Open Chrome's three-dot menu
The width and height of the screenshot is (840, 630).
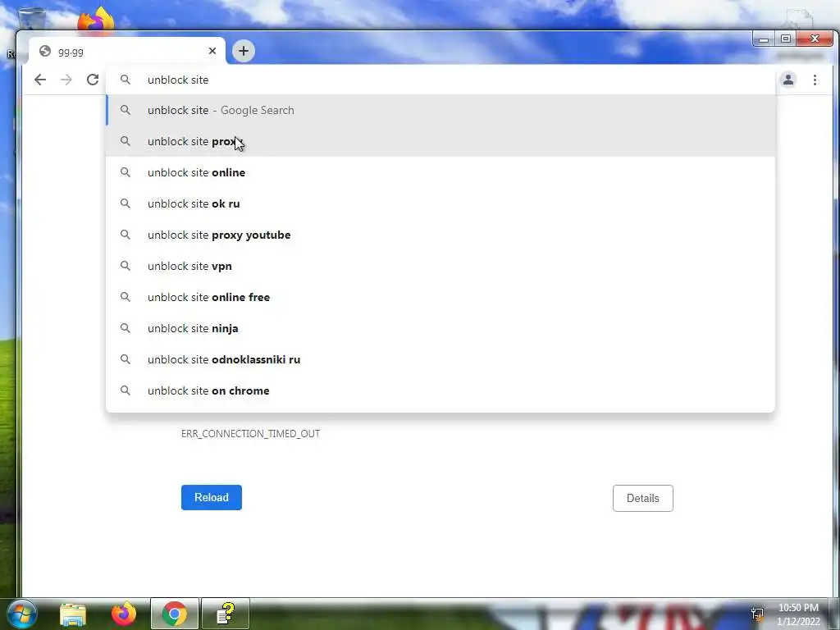click(x=815, y=80)
